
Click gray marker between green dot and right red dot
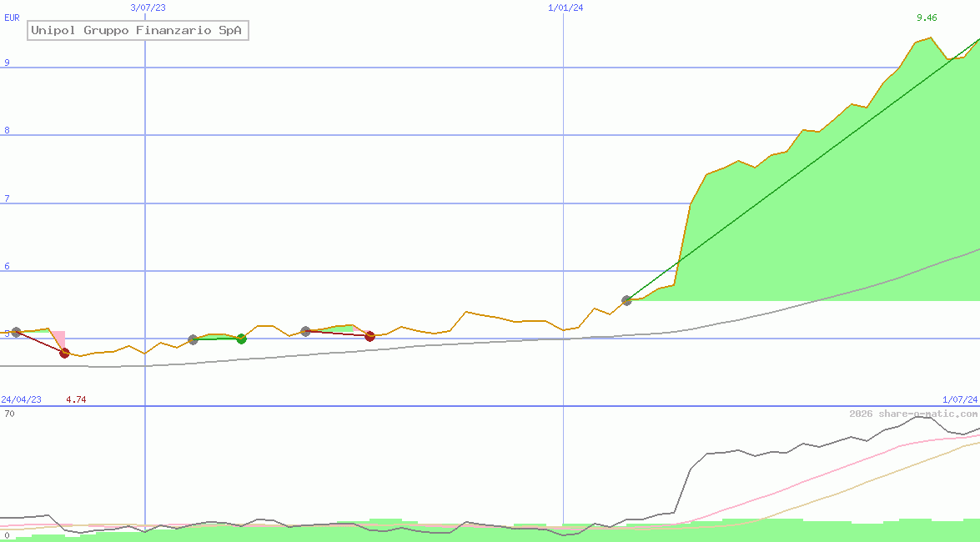[x=305, y=331]
